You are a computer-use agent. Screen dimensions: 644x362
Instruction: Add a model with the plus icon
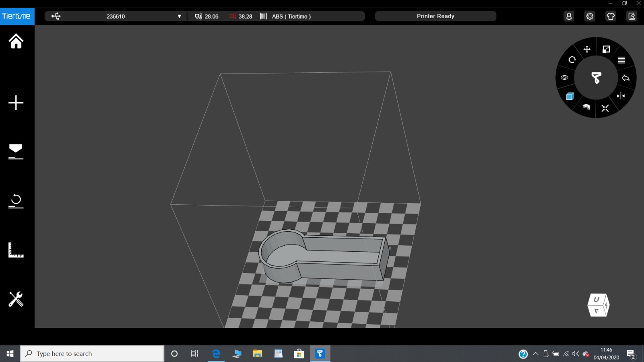[x=16, y=103]
